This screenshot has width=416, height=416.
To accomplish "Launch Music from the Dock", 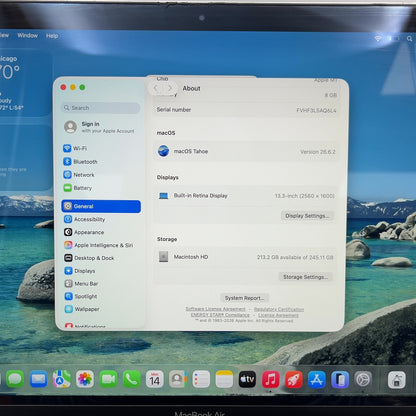I will coord(271,379).
